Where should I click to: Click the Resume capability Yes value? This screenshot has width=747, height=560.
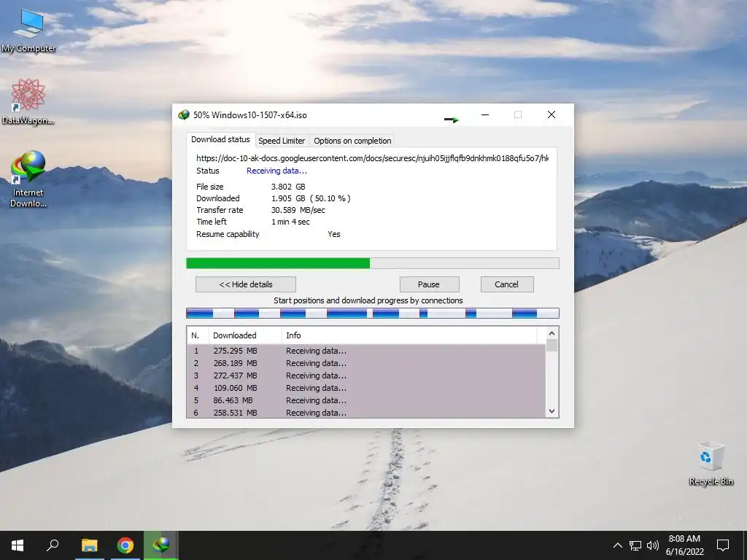coord(334,234)
